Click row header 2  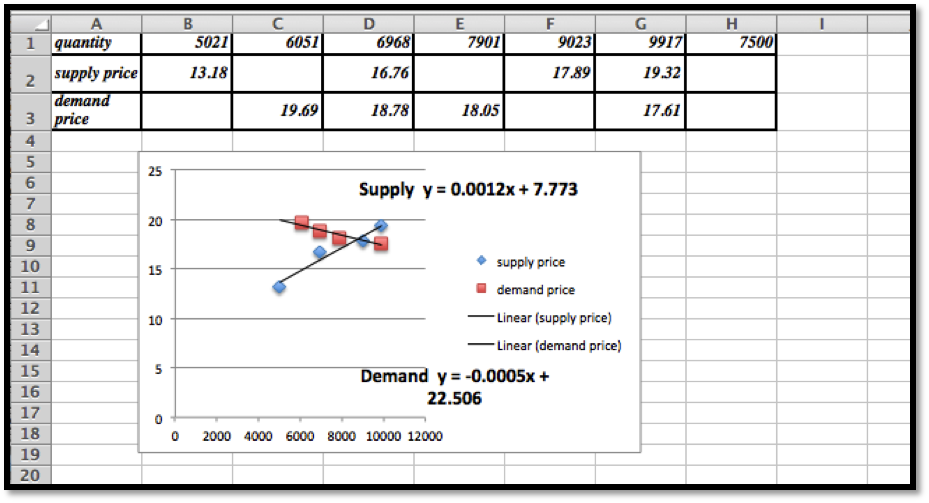31,73
